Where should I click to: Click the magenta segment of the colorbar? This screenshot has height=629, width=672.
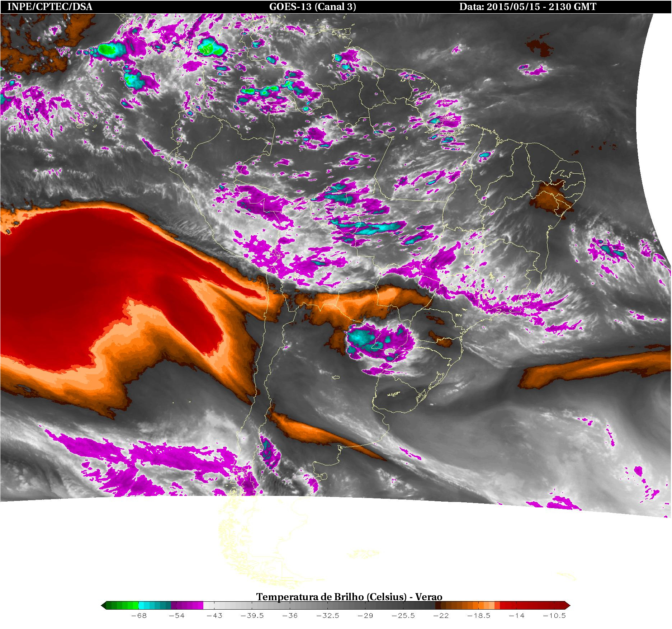pyautogui.click(x=187, y=606)
